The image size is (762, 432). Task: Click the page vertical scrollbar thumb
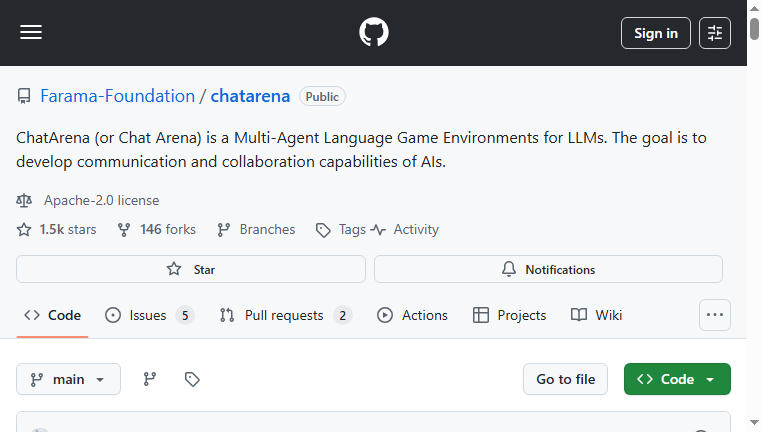754,29
